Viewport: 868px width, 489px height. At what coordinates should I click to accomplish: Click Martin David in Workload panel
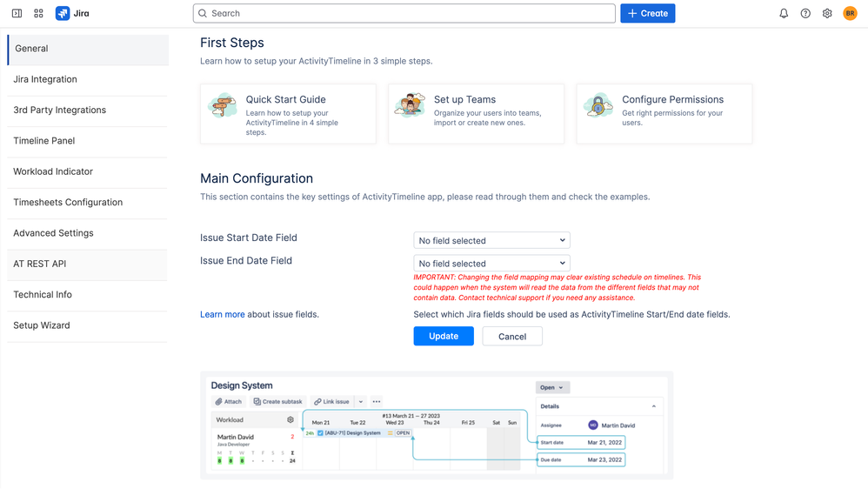pyautogui.click(x=236, y=437)
